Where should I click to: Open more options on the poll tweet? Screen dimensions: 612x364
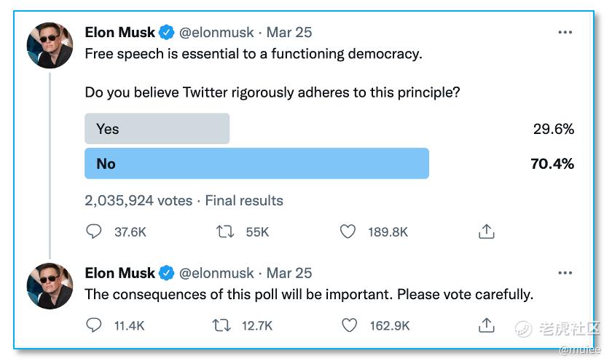(565, 33)
